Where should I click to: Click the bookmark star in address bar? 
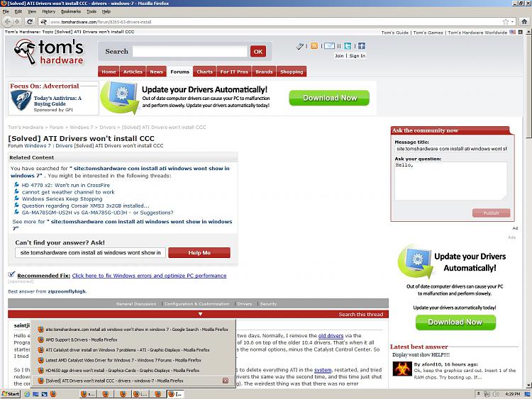pyautogui.click(x=506, y=22)
